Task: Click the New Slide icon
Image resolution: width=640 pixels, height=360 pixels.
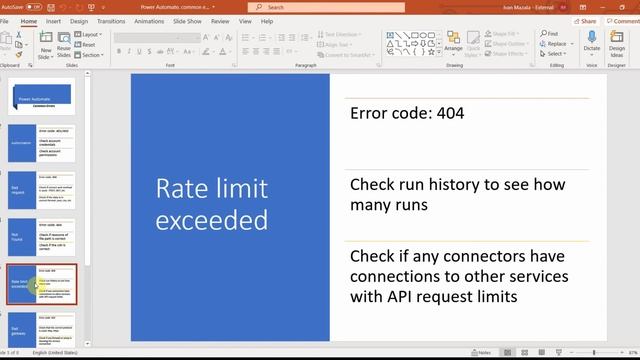Action: (x=46, y=38)
